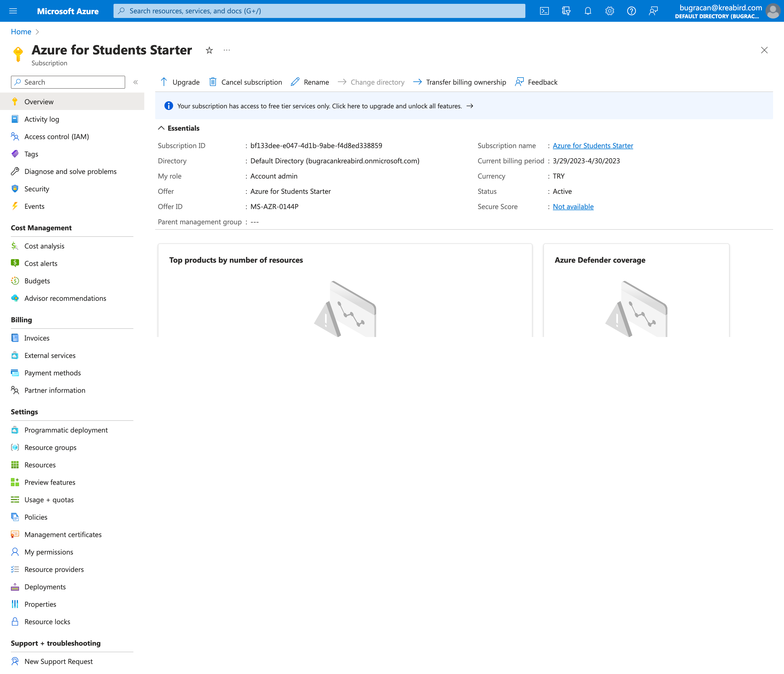This screenshot has width=784, height=674.
Task: Click Rename in the toolbar
Action: click(x=310, y=82)
